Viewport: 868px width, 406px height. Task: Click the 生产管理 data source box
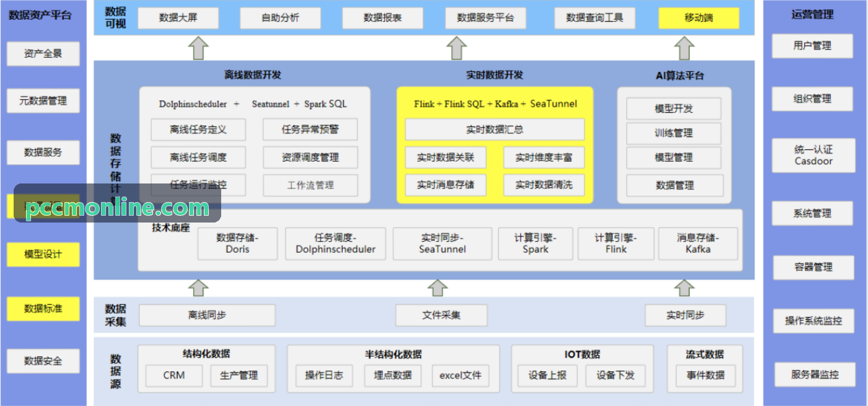(239, 376)
